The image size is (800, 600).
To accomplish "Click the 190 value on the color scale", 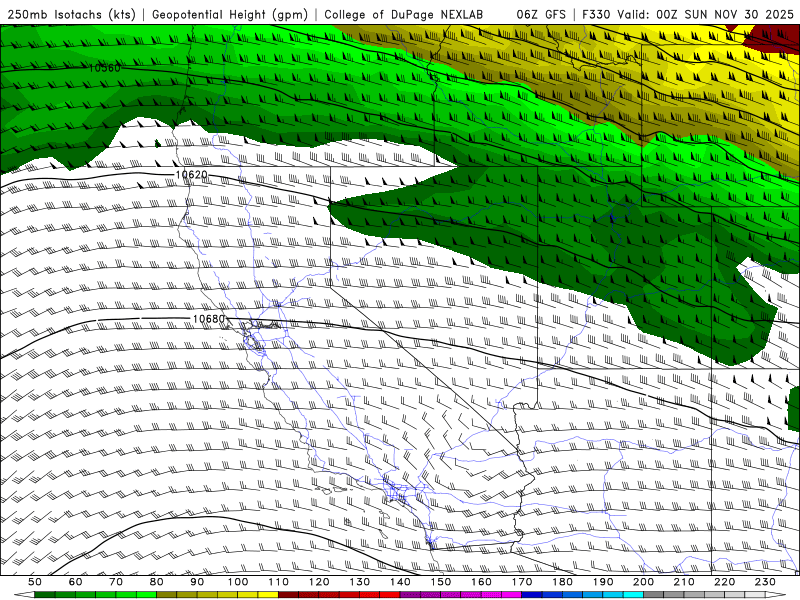I will pyautogui.click(x=603, y=582).
